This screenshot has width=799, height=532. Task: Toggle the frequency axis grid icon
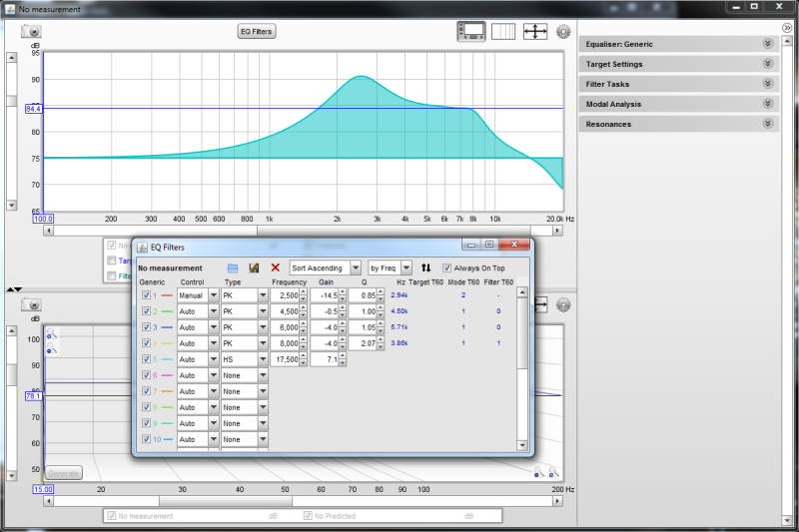[503, 32]
